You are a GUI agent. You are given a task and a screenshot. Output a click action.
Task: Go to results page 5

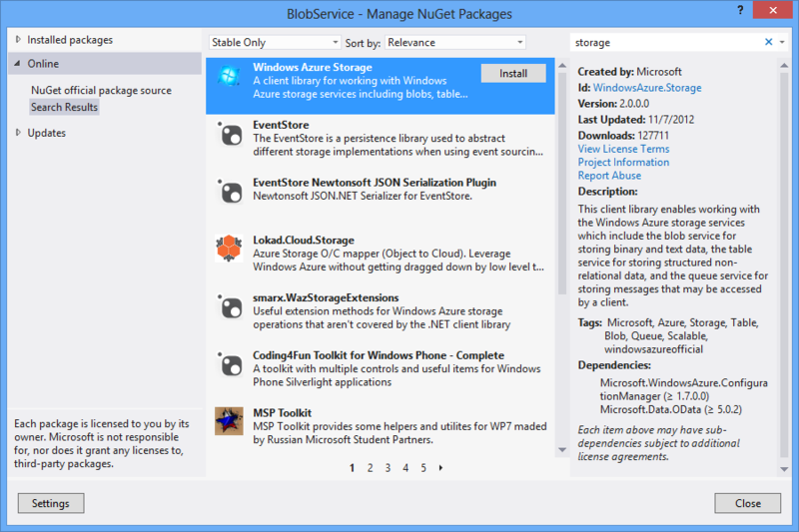click(x=423, y=468)
